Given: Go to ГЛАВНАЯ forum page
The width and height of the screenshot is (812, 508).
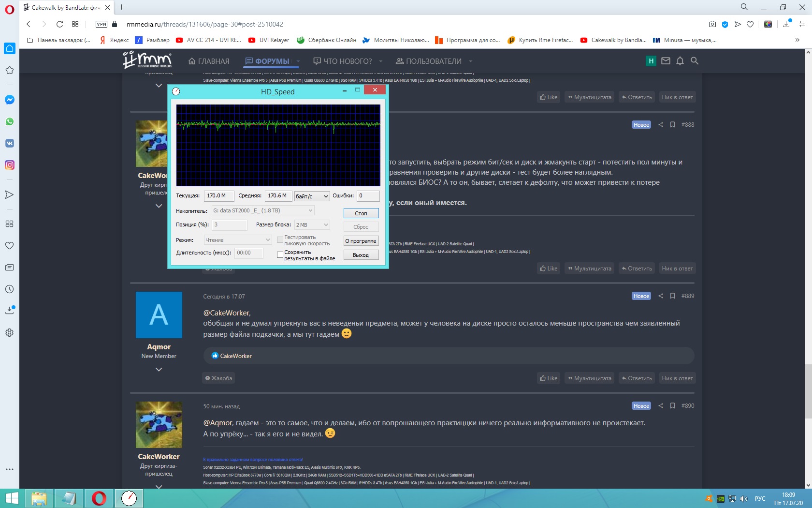Looking at the screenshot, I should tap(209, 61).
